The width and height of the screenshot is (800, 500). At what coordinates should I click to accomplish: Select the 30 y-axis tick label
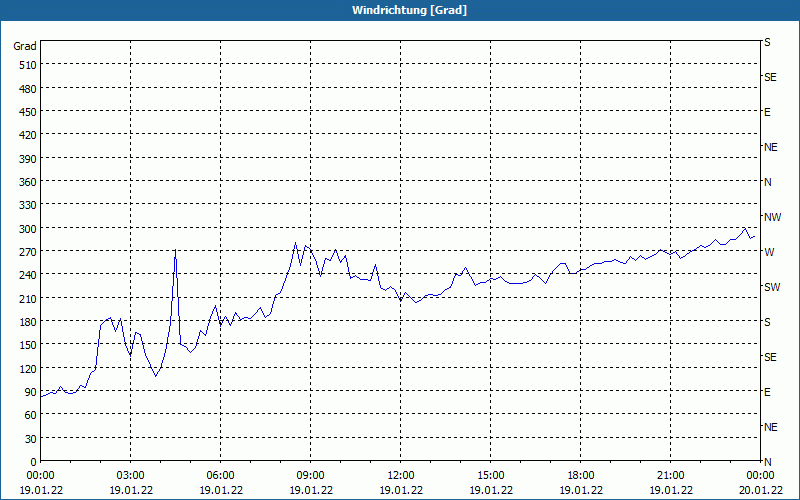[x=31, y=439]
